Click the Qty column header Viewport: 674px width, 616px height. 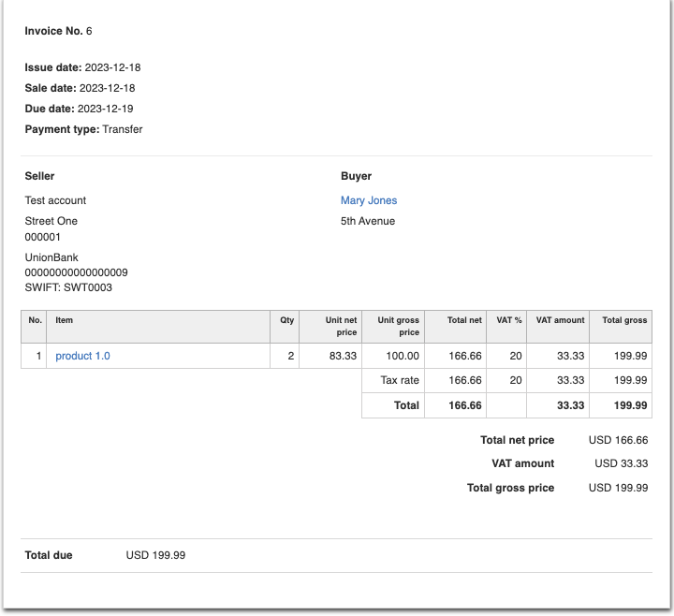click(286, 320)
